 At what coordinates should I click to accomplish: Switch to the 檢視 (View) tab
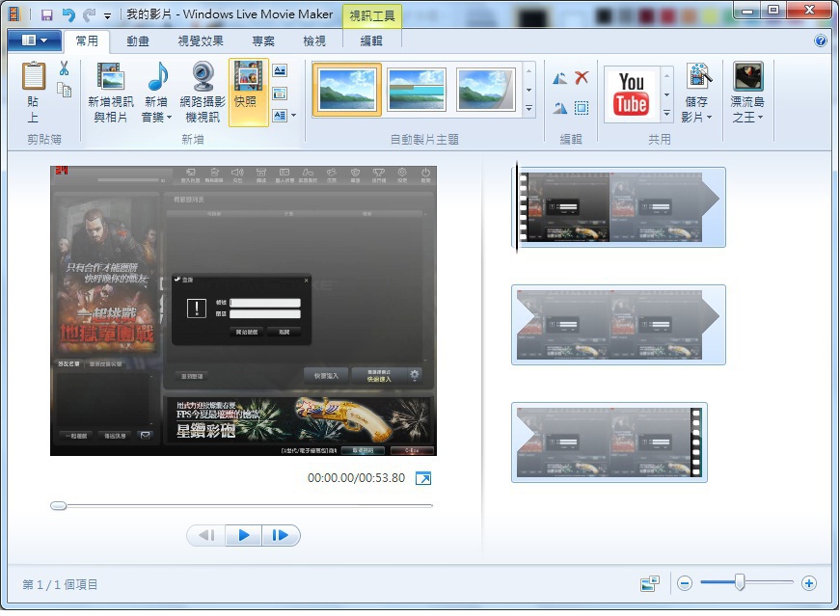tap(314, 41)
